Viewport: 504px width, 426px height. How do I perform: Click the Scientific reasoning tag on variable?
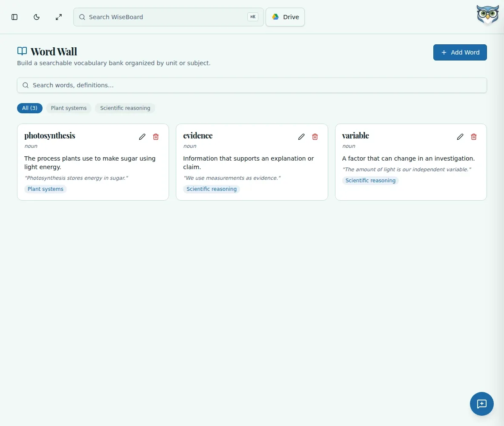click(370, 181)
